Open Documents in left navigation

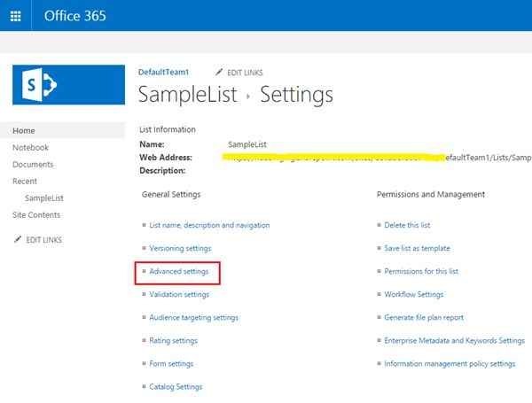tap(33, 165)
